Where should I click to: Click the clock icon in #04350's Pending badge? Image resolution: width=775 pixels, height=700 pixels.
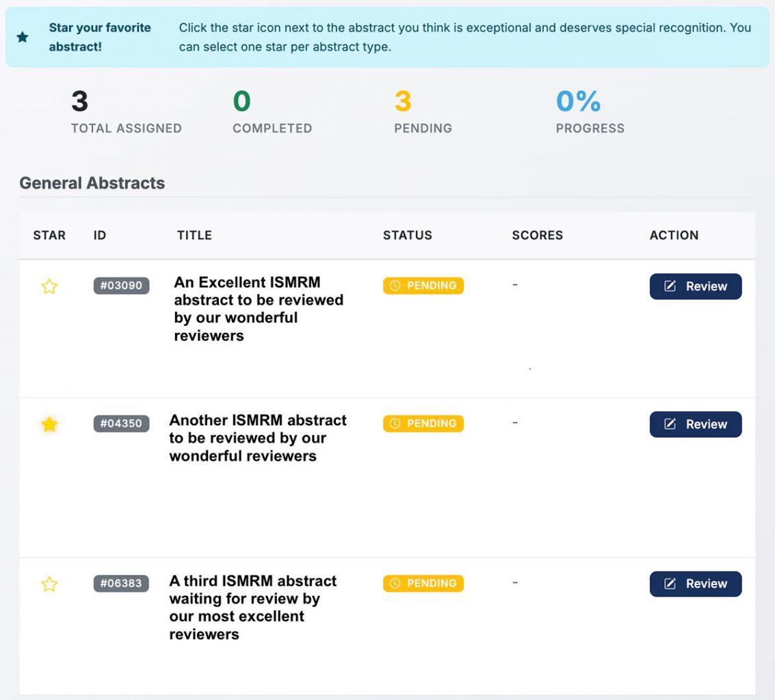(395, 424)
